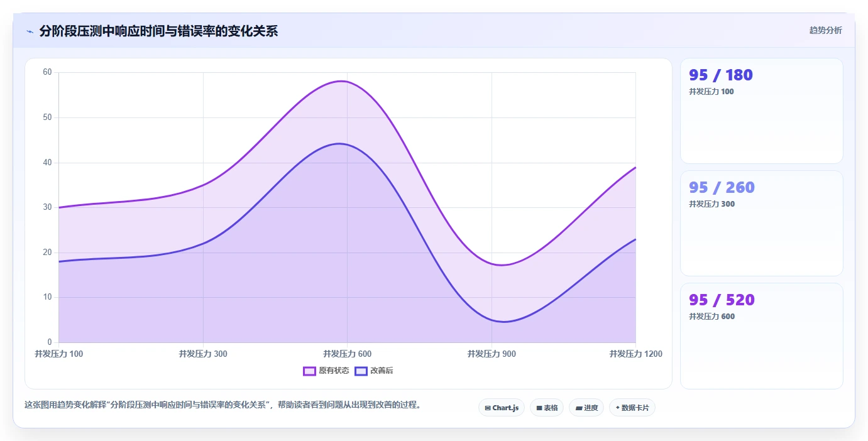Click the 趋势分析 label in header
Screen dimensions: 868x441
pos(825,31)
